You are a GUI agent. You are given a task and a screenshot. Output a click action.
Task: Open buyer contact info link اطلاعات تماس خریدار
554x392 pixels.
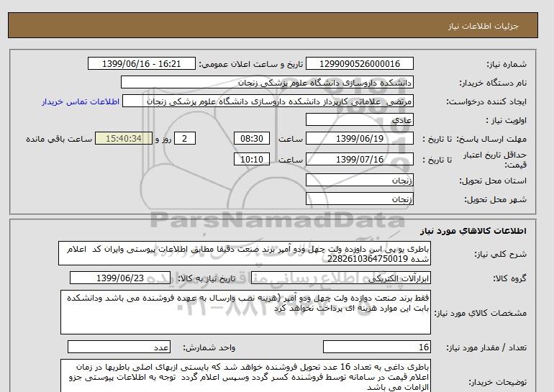pyautogui.click(x=81, y=101)
